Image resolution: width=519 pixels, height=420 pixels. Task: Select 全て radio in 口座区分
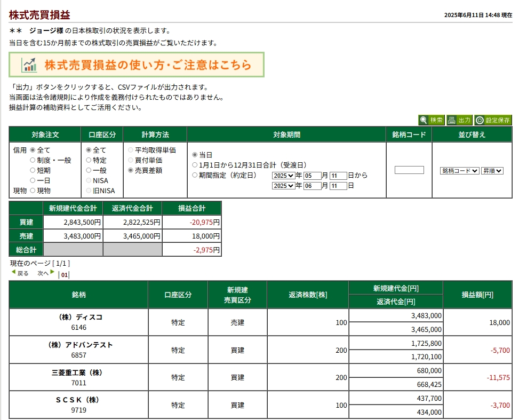[x=89, y=150]
